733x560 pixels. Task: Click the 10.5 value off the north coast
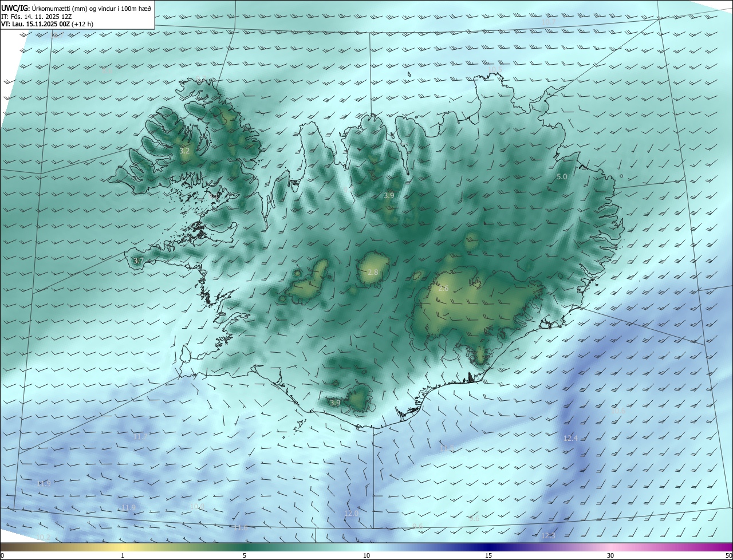point(495,70)
